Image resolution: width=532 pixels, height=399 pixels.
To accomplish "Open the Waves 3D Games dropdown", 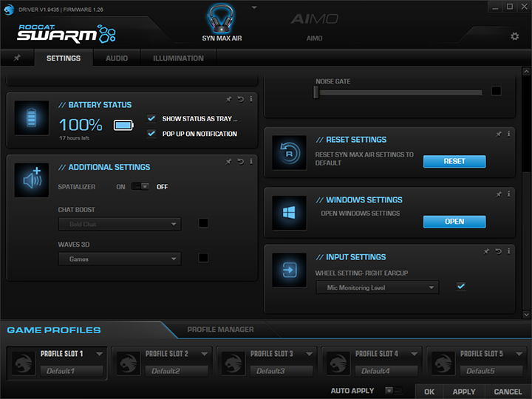I will coord(120,259).
